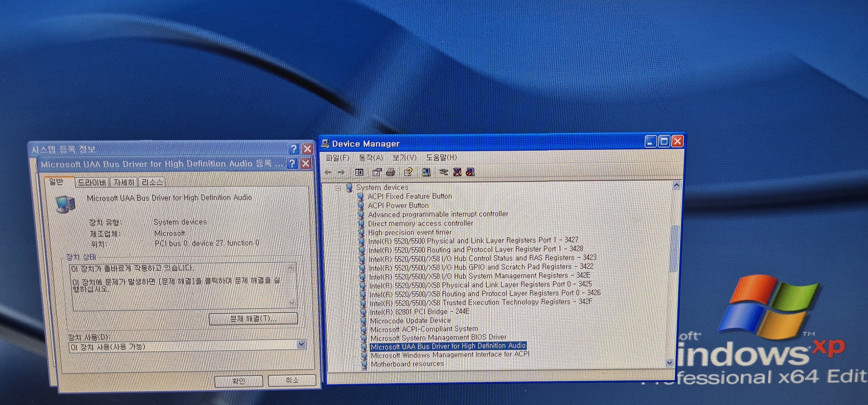Select Advanced programmable interrupt controller

click(438, 214)
